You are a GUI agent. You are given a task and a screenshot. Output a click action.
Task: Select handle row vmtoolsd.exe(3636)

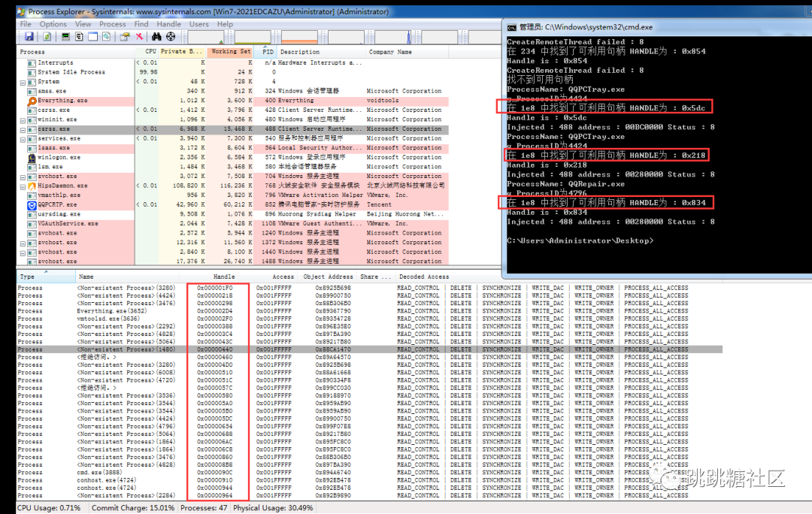(370, 319)
